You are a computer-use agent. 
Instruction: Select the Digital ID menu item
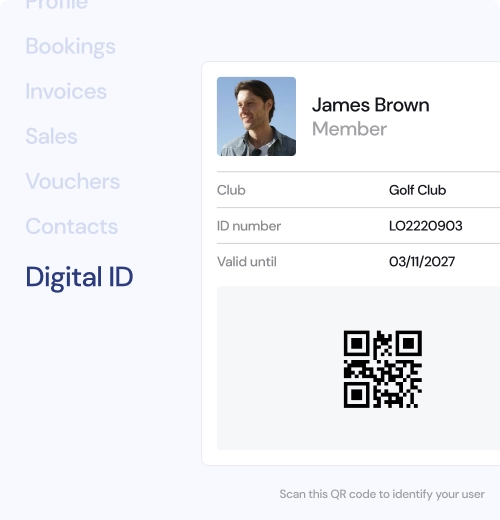coord(79,277)
